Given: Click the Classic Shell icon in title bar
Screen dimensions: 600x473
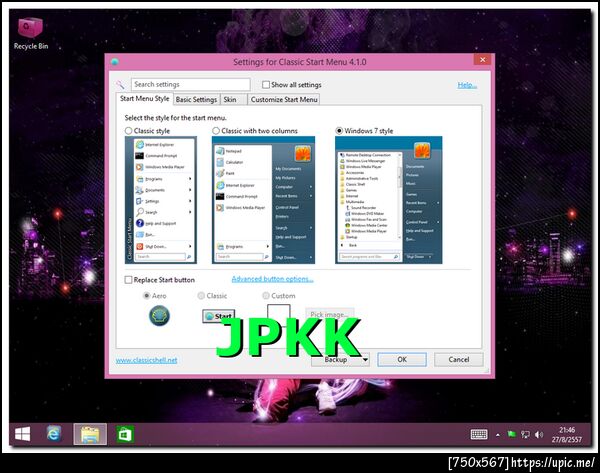Looking at the screenshot, I should (114, 62).
